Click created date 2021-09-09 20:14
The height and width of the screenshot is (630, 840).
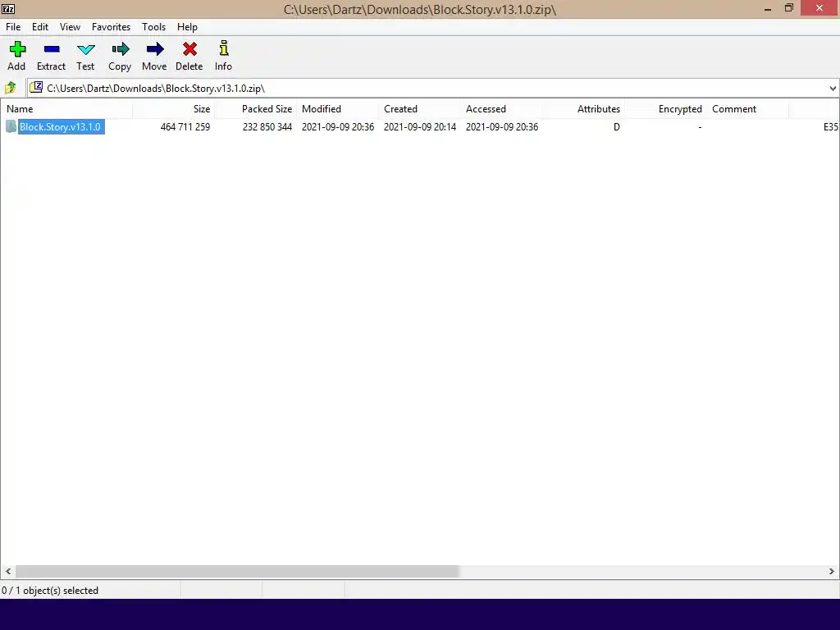coord(420,127)
